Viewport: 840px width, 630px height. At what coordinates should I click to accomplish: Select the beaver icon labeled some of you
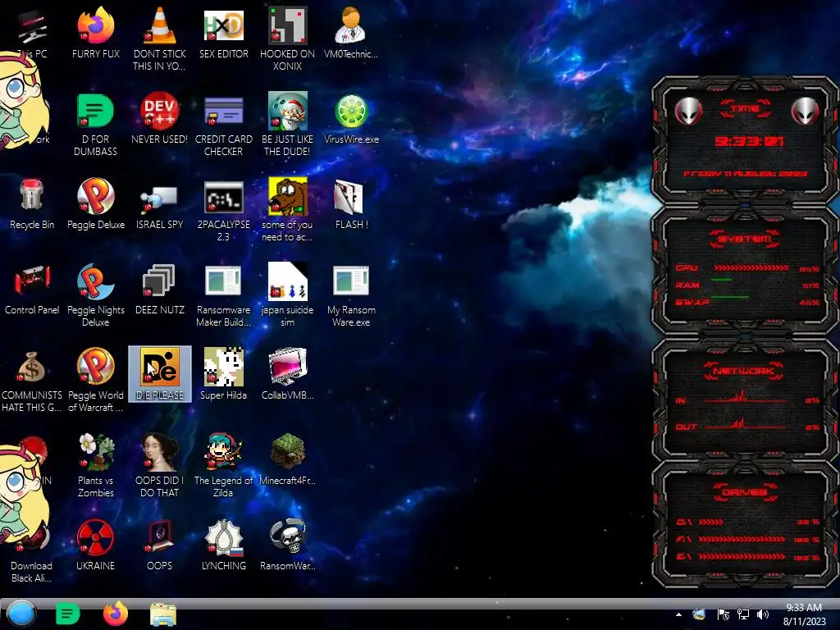pos(288,196)
